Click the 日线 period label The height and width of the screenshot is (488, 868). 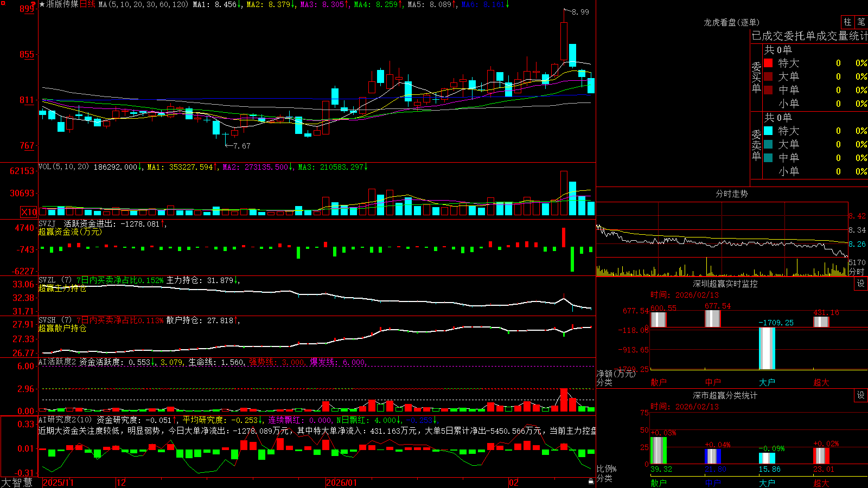tap(87, 4)
